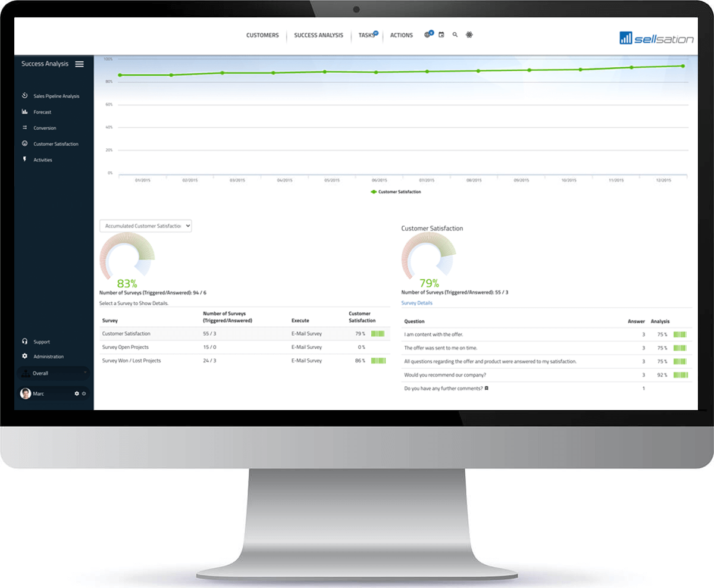Click the Support headset icon
The width and height of the screenshot is (714, 588).
click(25, 342)
